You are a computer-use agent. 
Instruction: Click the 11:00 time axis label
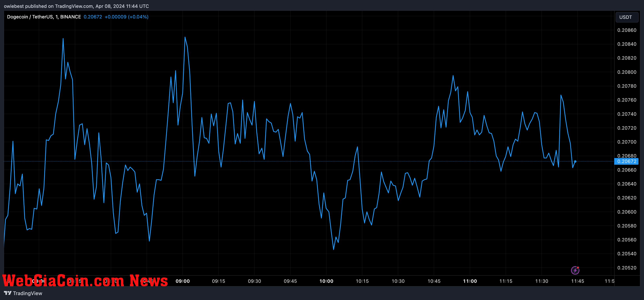click(470, 281)
